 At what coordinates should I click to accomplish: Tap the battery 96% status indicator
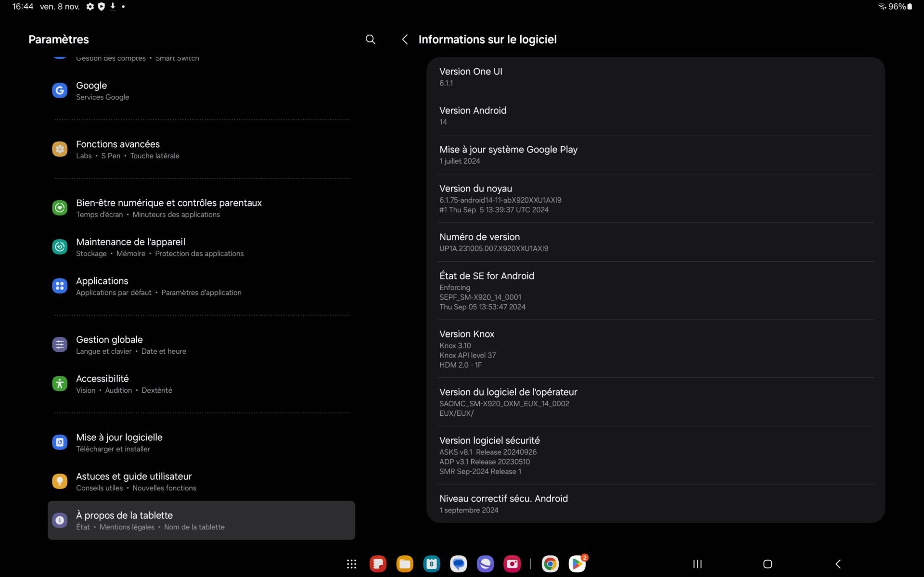[900, 7]
